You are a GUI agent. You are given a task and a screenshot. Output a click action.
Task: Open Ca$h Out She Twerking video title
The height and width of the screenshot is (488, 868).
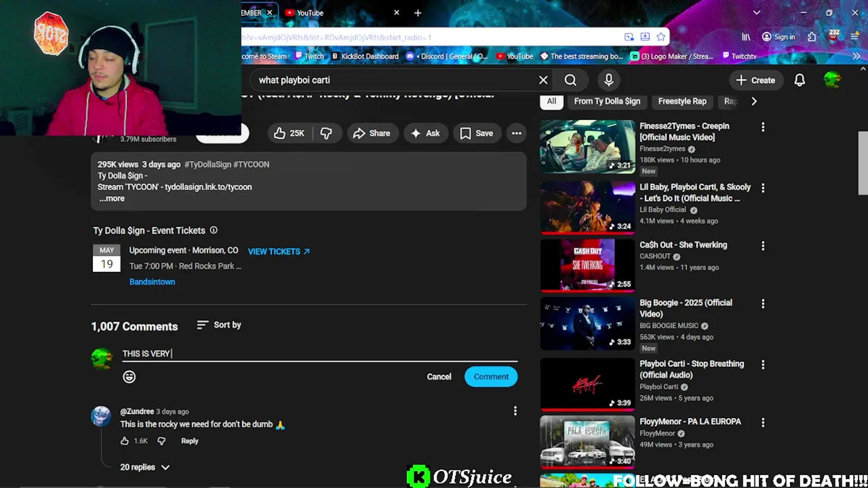(x=683, y=245)
